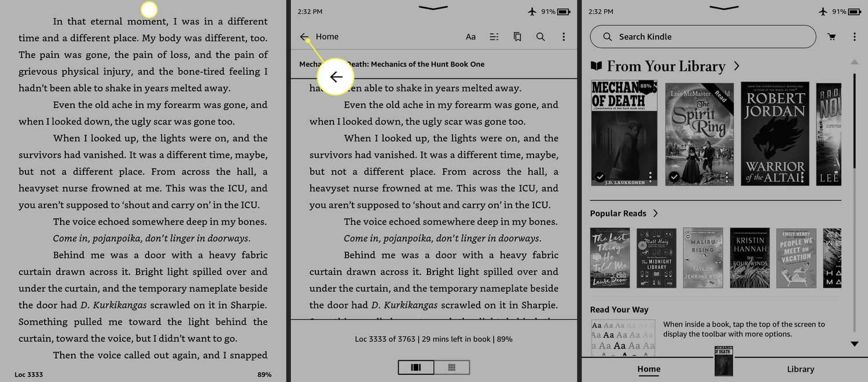Pull down the quick settings chevron on the home screen
This screenshot has width=868, height=382.
tap(723, 8)
